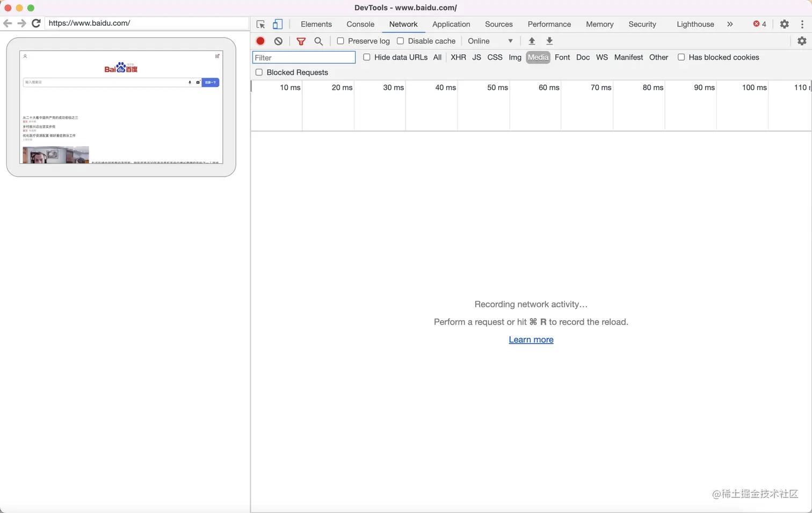
Task: Filter requests by Doc
Action: pyautogui.click(x=583, y=57)
